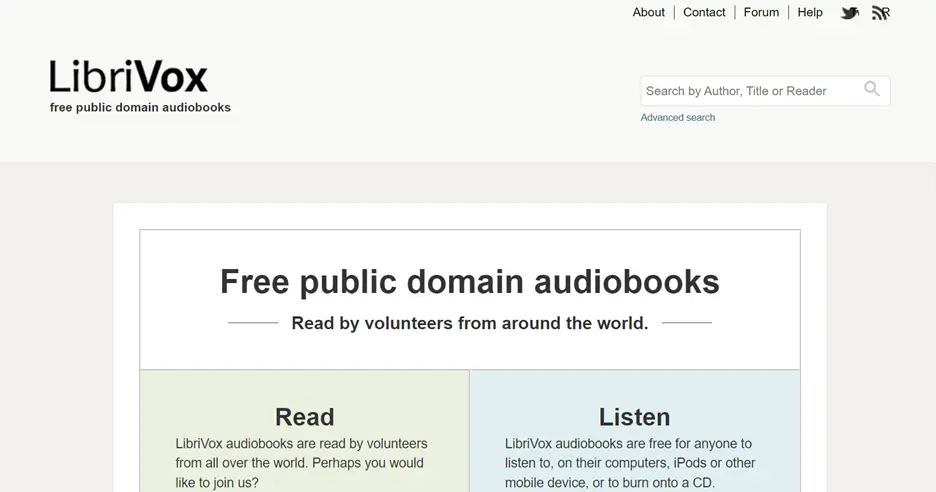Viewport: 936px width, 492px height.
Task: Click the small tagline beneath the LibriVox logo
Action: click(140, 108)
